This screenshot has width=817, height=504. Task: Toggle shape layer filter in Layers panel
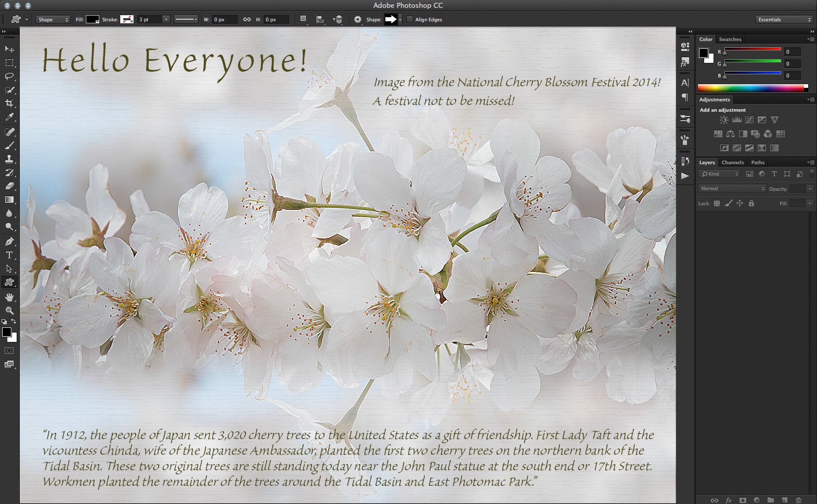[787, 174]
